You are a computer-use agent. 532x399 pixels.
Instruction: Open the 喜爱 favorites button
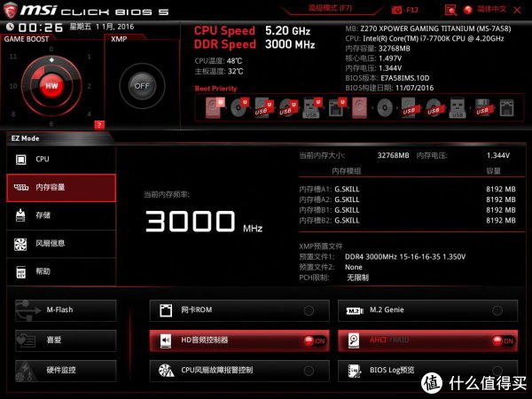pyautogui.click(x=66, y=340)
